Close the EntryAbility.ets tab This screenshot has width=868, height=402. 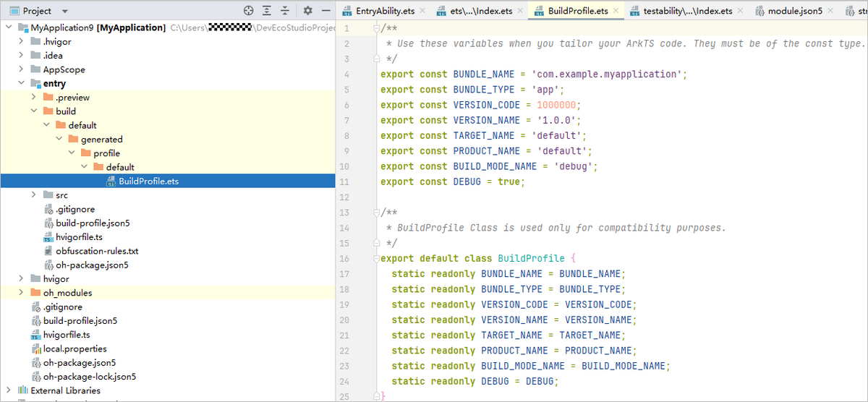pos(424,11)
